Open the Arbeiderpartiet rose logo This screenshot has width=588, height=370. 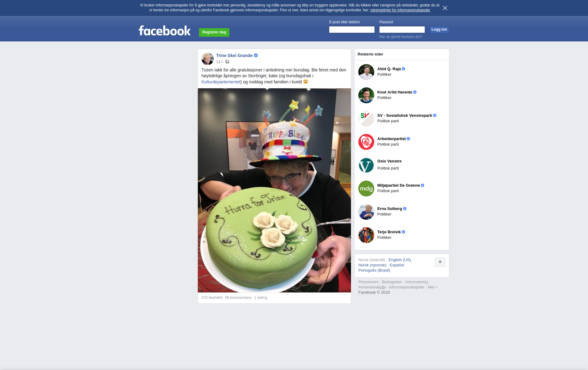coord(366,142)
